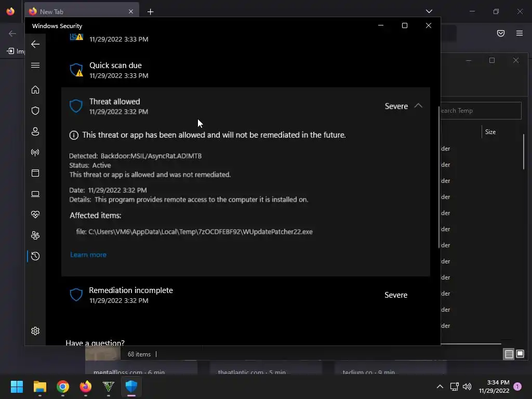Open volume control in system tray
532x399 pixels.
click(x=467, y=387)
